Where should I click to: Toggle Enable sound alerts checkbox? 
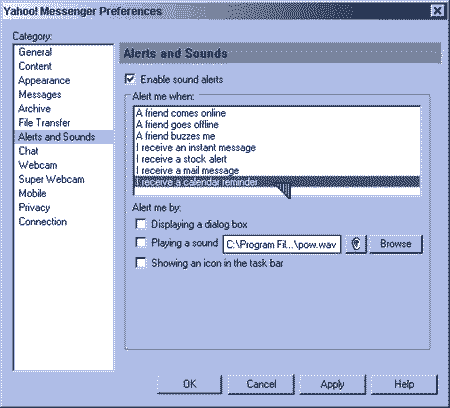(x=130, y=79)
